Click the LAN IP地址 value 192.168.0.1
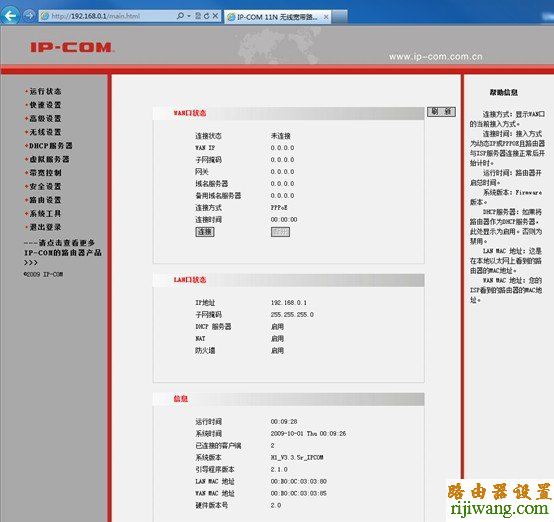The height and width of the screenshot is (522, 554). click(x=289, y=303)
